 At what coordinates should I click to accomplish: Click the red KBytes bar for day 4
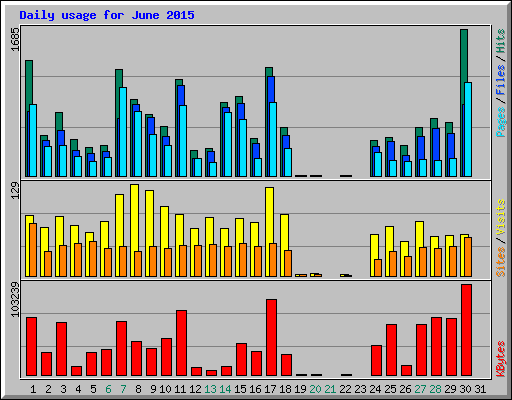(x=76, y=371)
